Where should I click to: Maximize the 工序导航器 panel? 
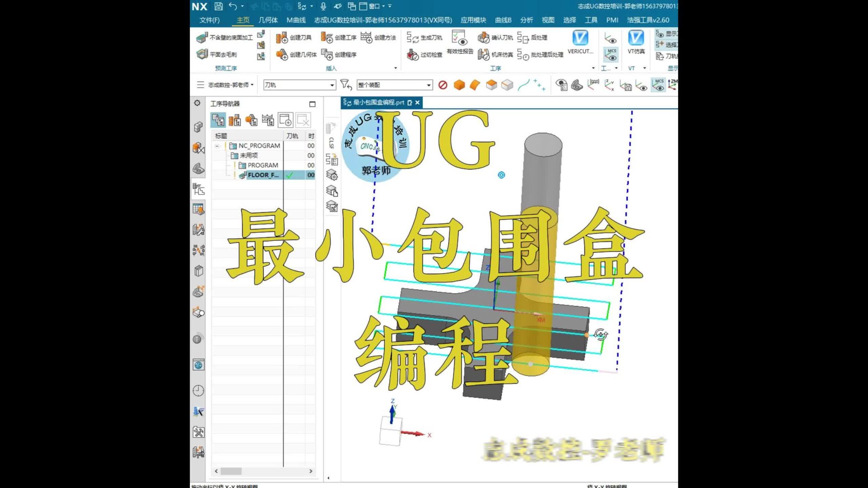(312, 104)
